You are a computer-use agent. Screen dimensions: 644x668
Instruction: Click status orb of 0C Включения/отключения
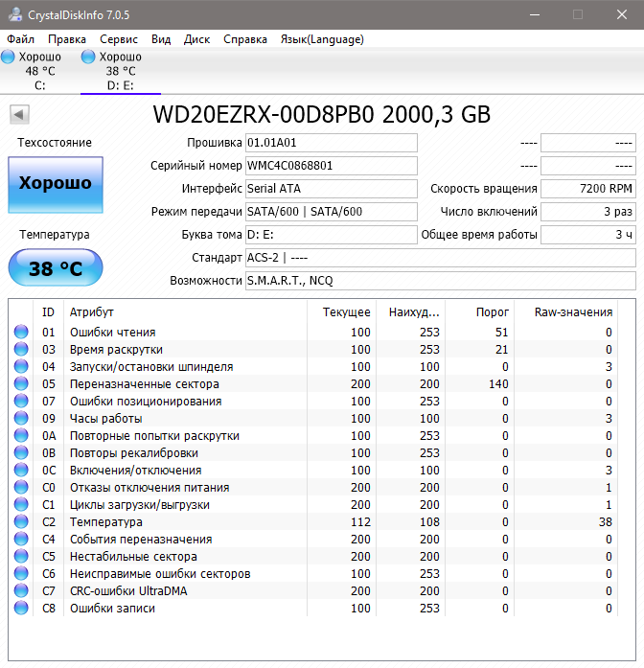21,470
